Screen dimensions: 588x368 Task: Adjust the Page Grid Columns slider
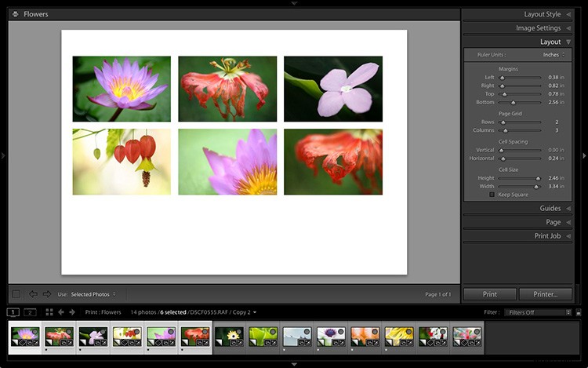point(505,130)
